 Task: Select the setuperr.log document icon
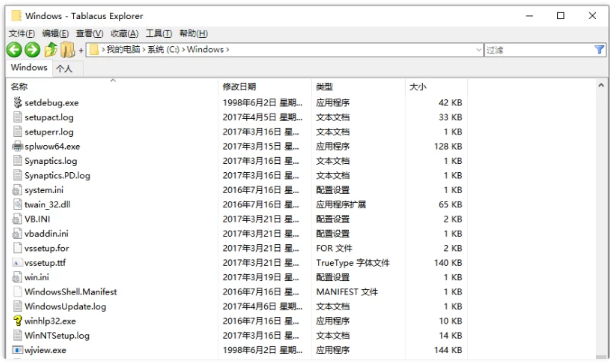click(17, 132)
